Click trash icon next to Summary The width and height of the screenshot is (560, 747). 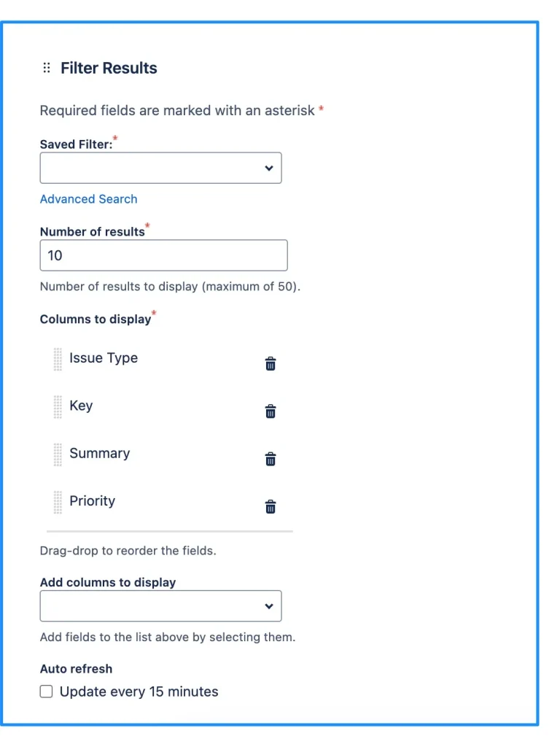click(271, 459)
